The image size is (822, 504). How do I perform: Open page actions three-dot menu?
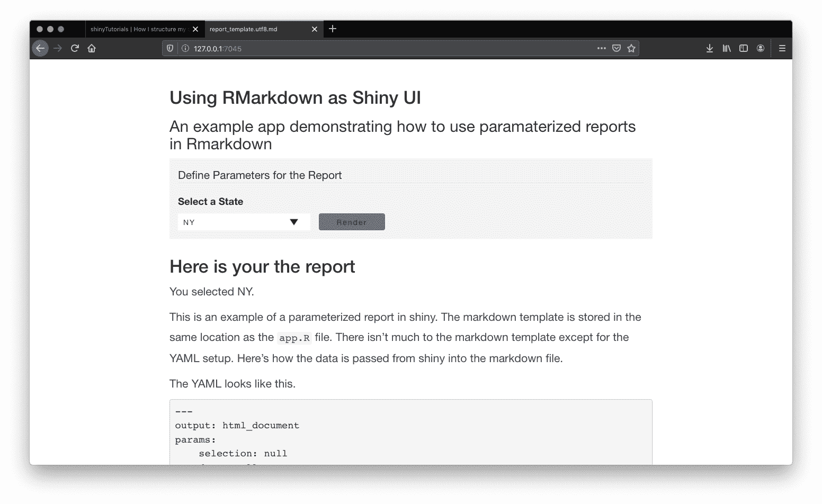pyautogui.click(x=601, y=48)
